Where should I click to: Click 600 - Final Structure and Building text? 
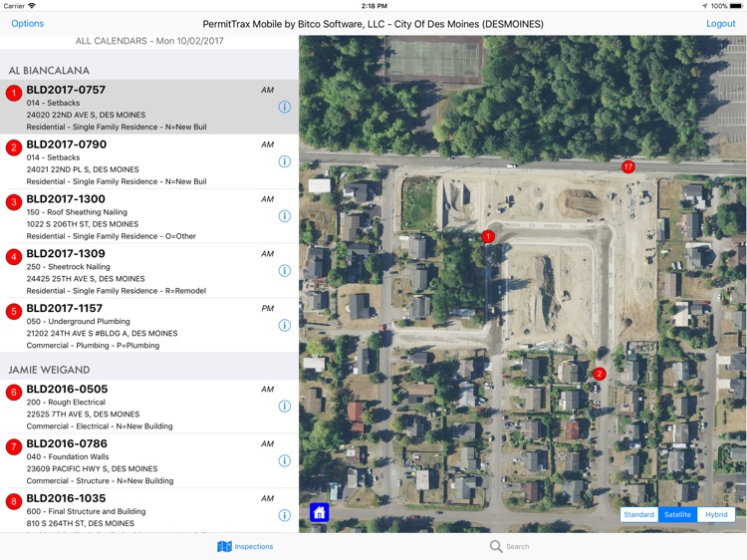(x=87, y=511)
